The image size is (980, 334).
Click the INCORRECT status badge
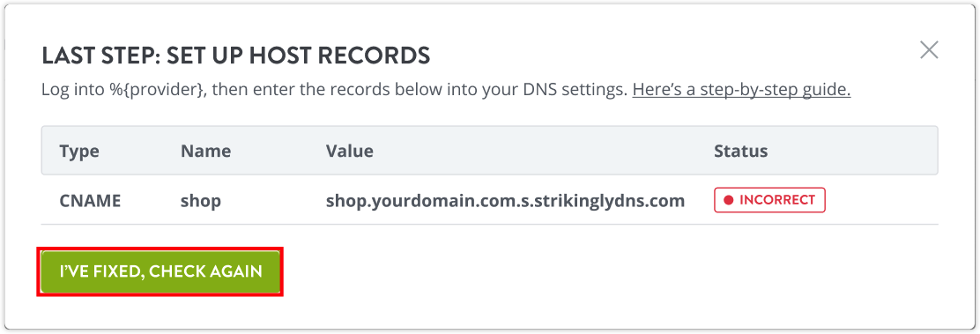[x=769, y=200]
